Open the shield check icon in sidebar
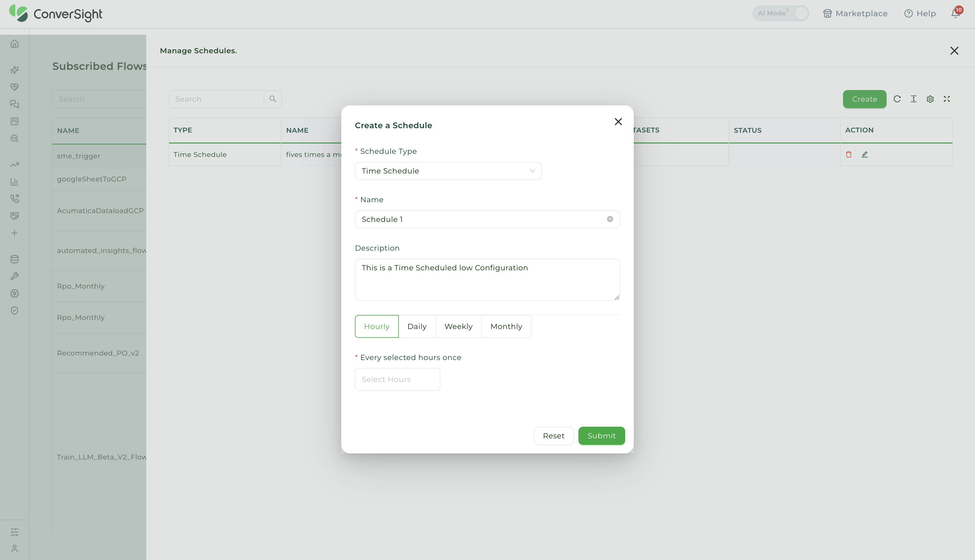Viewport: 975px width, 560px height. (15, 310)
